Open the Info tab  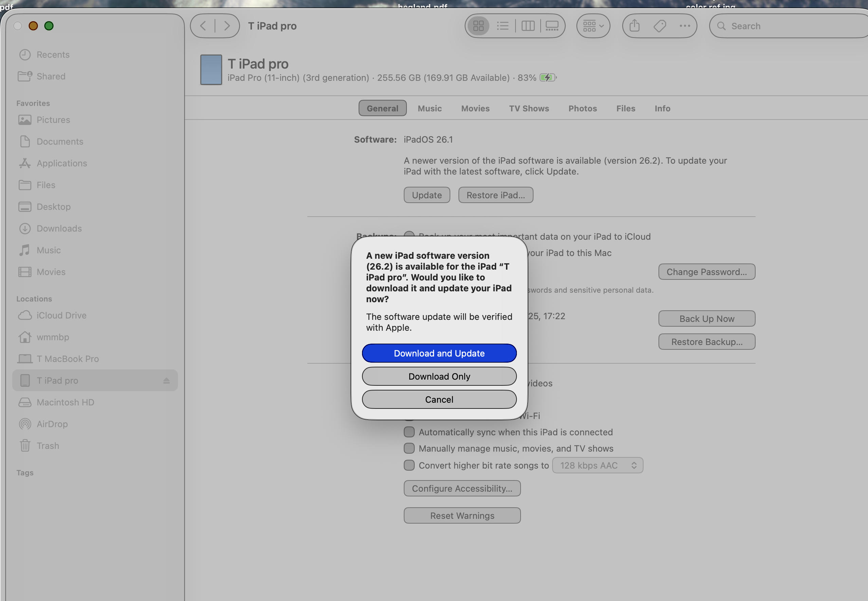pos(662,108)
